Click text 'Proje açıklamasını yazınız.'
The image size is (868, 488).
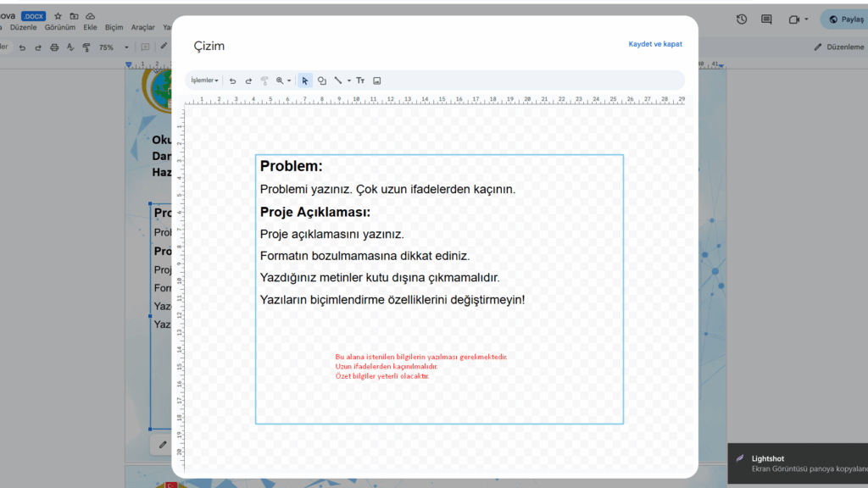tap(332, 234)
